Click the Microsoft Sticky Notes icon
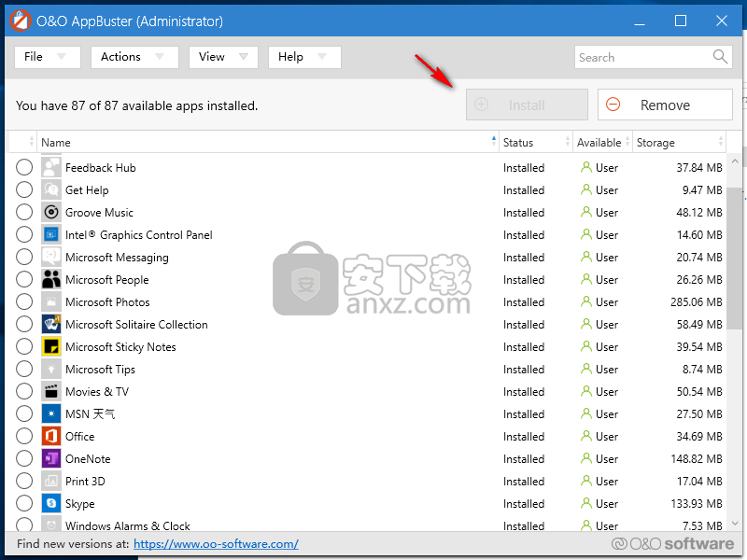The height and width of the screenshot is (560, 747). [51, 346]
